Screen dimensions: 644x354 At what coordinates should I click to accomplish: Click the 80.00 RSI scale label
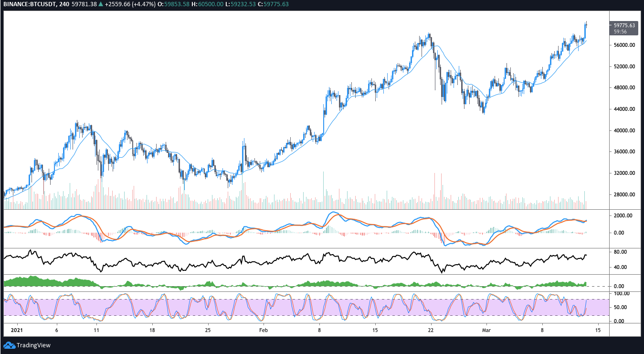coord(620,252)
